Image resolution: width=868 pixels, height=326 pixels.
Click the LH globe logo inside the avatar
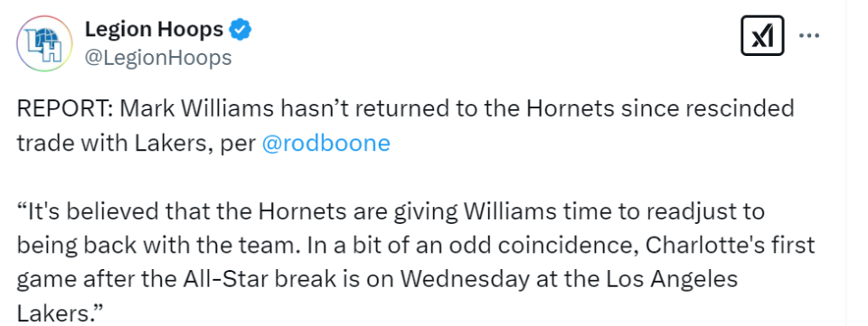pos(44,44)
